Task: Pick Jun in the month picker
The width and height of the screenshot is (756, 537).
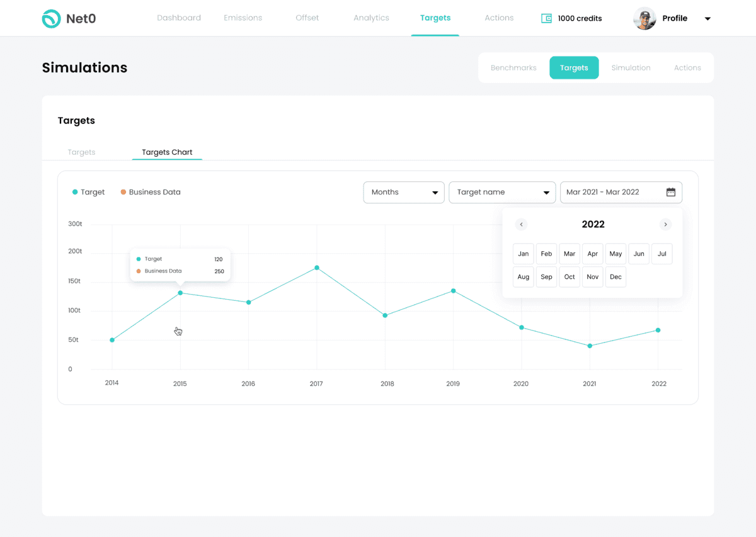Action: click(x=639, y=254)
